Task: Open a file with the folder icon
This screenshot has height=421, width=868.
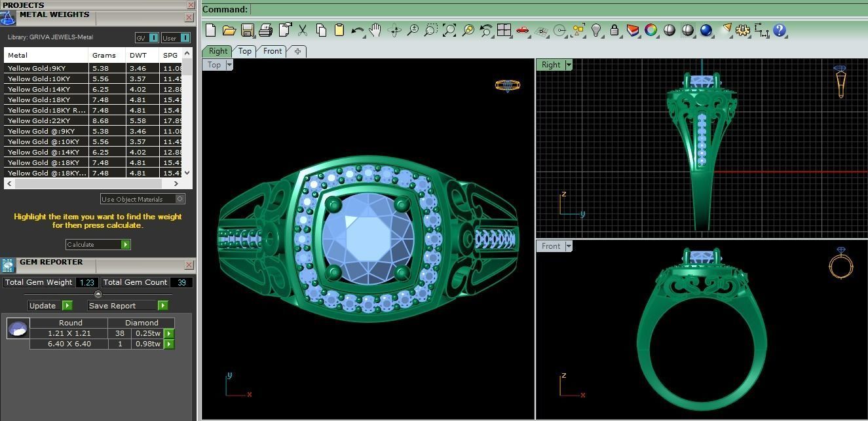Action: click(x=229, y=30)
